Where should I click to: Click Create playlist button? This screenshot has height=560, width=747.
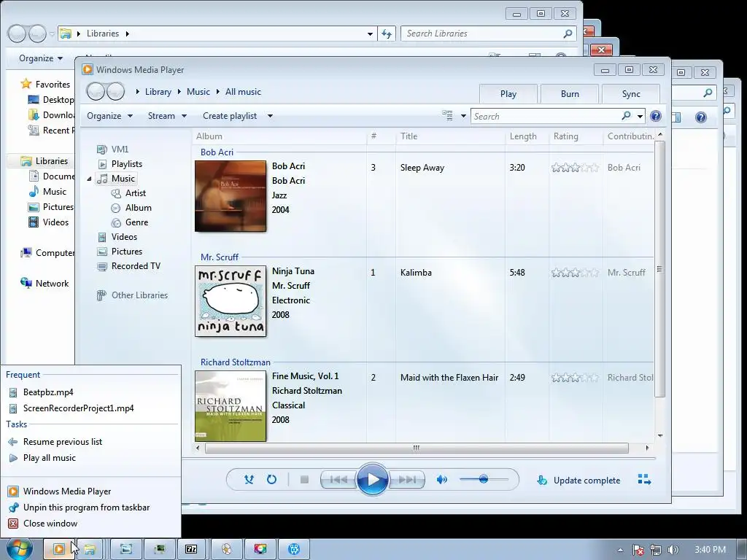tap(230, 116)
